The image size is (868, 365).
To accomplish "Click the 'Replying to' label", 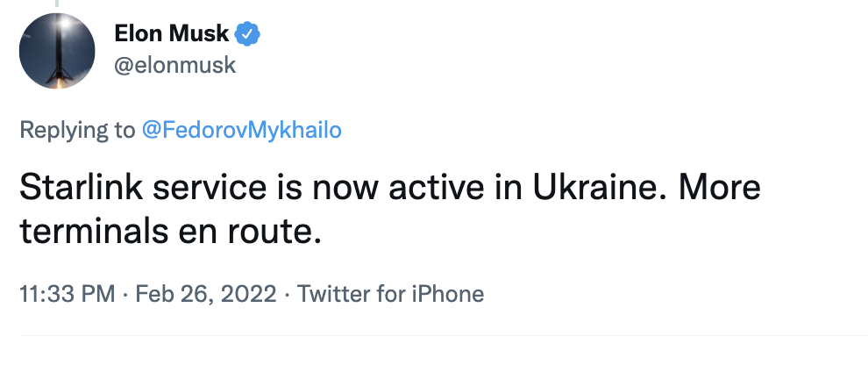I will pos(77,131).
